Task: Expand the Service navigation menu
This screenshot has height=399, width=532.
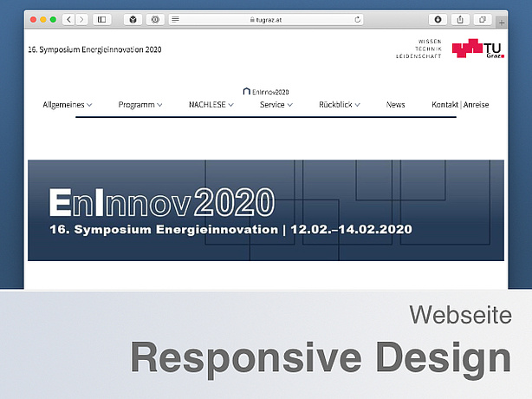Action: click(x=276, y=105)
